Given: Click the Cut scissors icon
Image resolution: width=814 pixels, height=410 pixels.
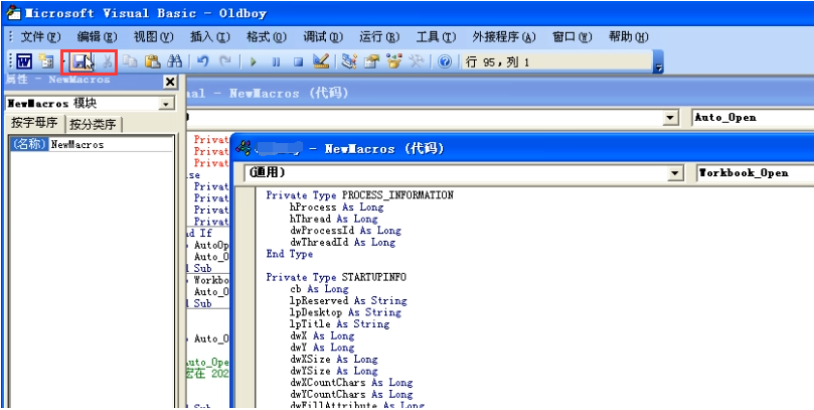Looking at the screenshot, I should (x=107, y=62).
